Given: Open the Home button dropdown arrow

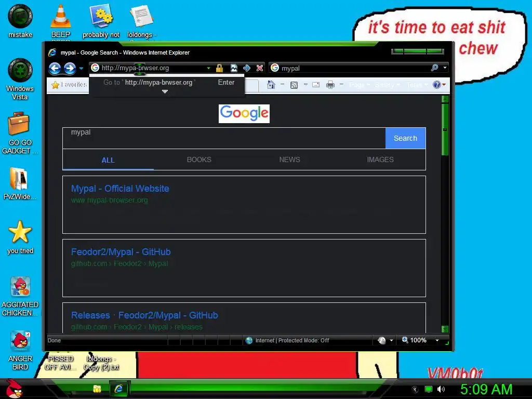Looking at the screenshot, I should click(x=282, y=85).
